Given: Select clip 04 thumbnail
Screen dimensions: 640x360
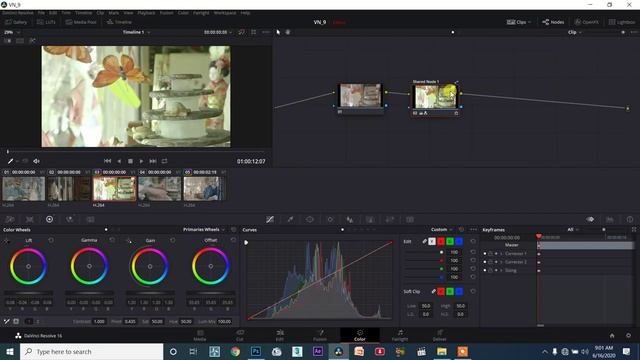Looking at the screenshot, I should [x=160, y=189].
